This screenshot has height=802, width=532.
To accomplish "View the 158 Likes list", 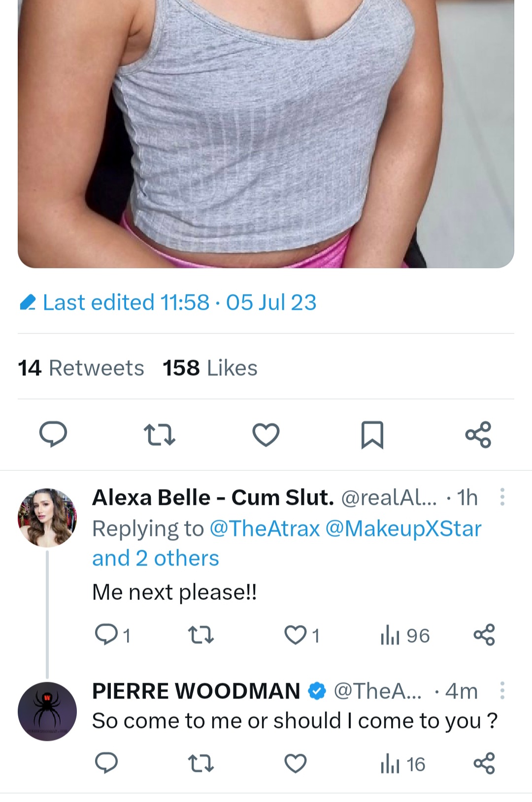I will (x=210, y=368).
